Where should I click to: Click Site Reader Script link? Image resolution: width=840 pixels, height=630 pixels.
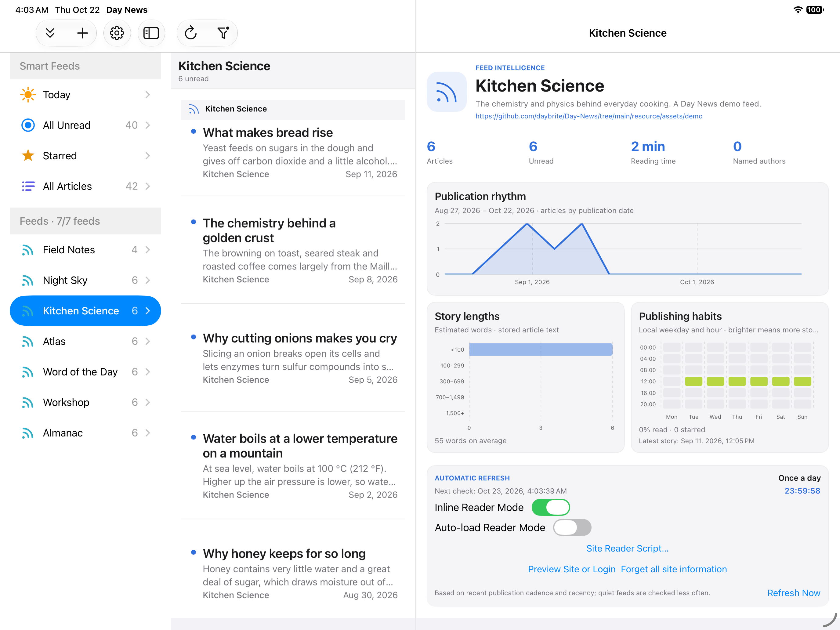(x=627, y=549)
